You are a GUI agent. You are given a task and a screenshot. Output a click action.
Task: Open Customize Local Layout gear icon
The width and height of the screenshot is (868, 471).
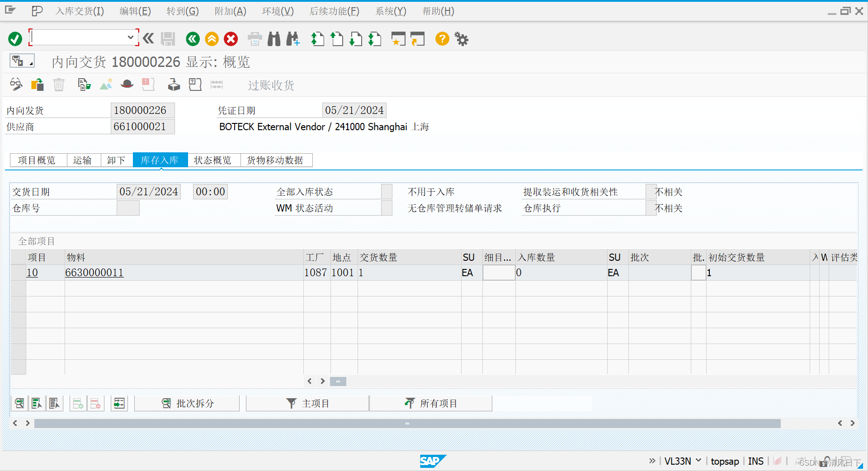click(462, 39)
